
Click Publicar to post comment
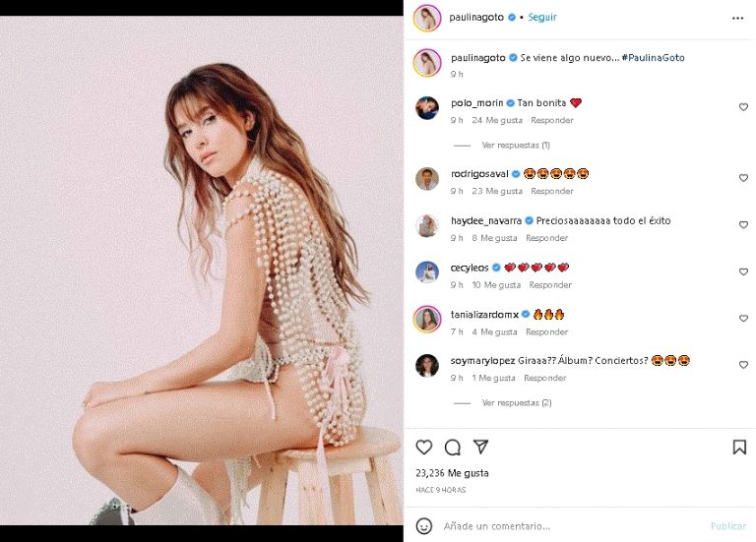(728, 526)
